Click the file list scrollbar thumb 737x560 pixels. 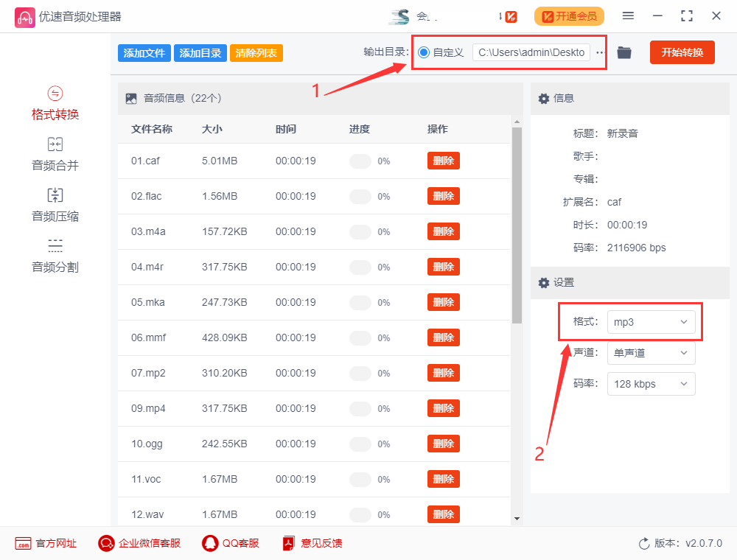pyautogui.click(x=517, y=225)
